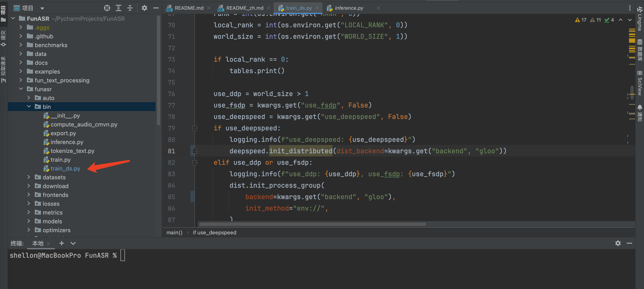Image resolution: width=644 pixels, height=289 pixels.
Task: Click the expand all tree icon
Action: coord(118,8)
